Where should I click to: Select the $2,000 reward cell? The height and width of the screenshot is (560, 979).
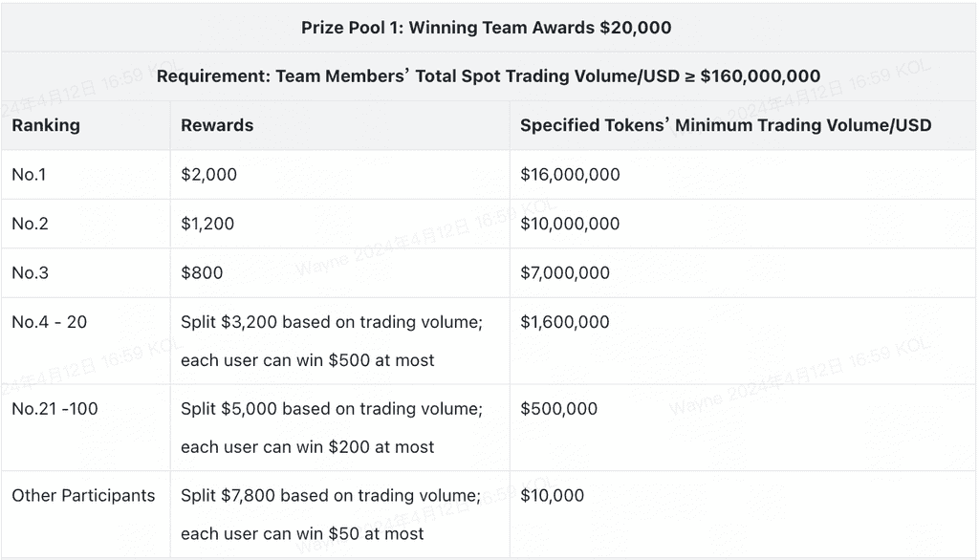(x=208, y=175)
